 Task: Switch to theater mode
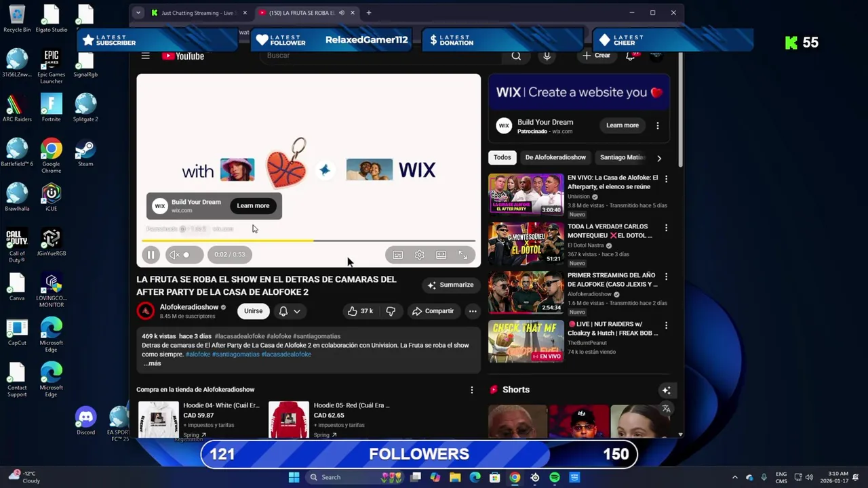pos(441,255)
